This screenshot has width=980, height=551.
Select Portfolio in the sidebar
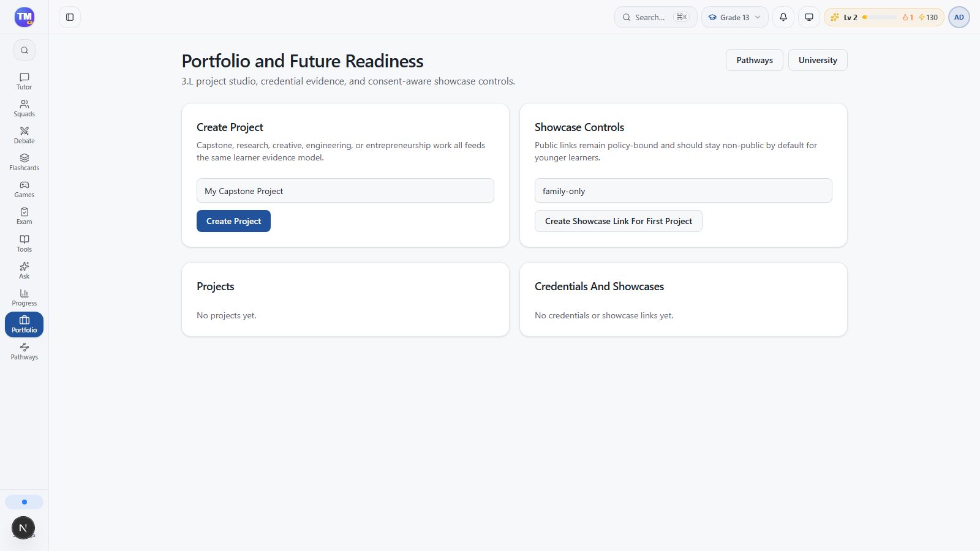(24, 324)
